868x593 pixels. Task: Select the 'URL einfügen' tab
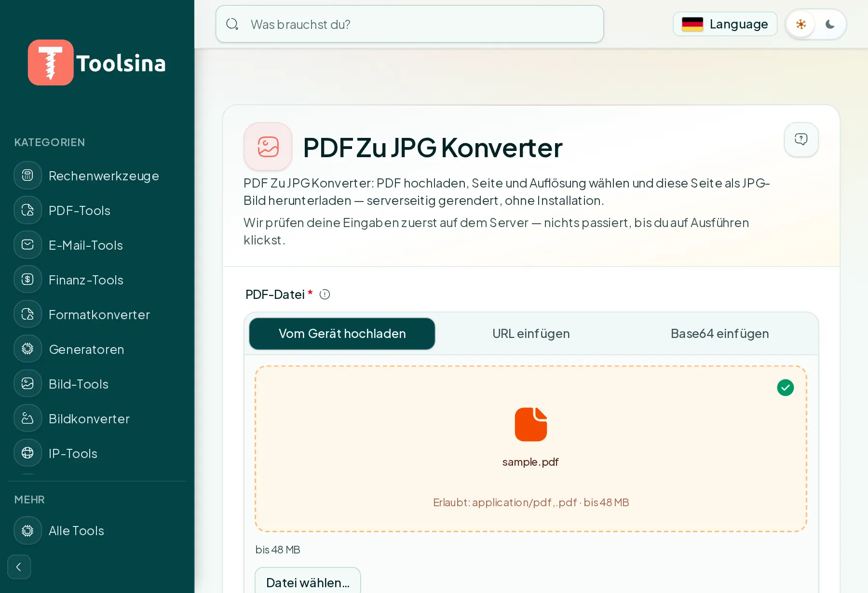(x=531, y=334)
